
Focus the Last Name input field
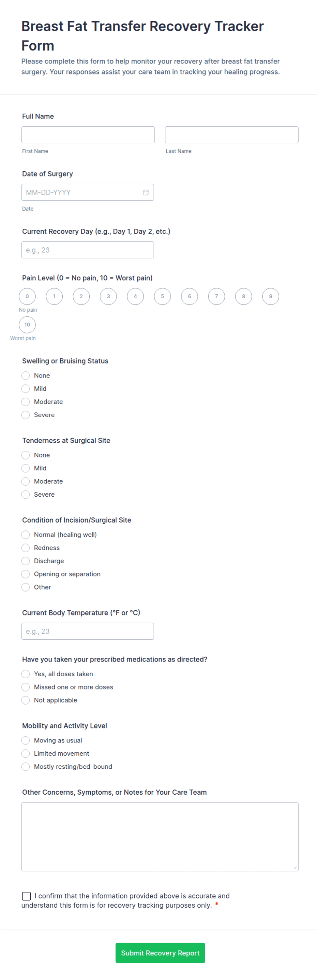[x=231, y=135]
